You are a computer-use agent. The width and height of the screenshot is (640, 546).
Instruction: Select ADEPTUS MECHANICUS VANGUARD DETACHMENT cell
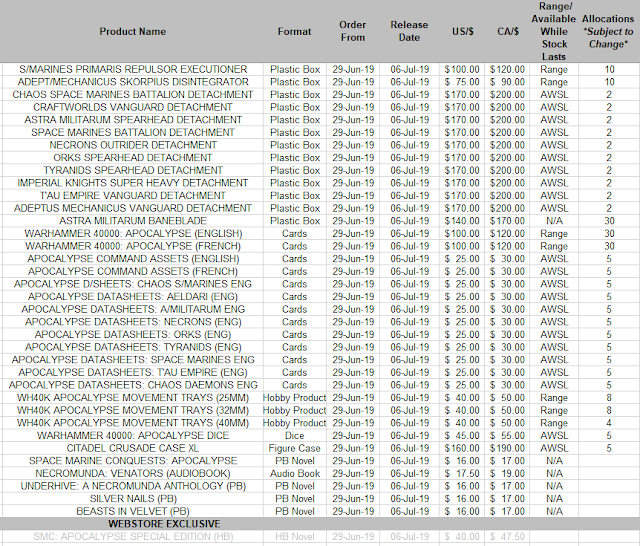pyautogui.click(x=133, y=208)
